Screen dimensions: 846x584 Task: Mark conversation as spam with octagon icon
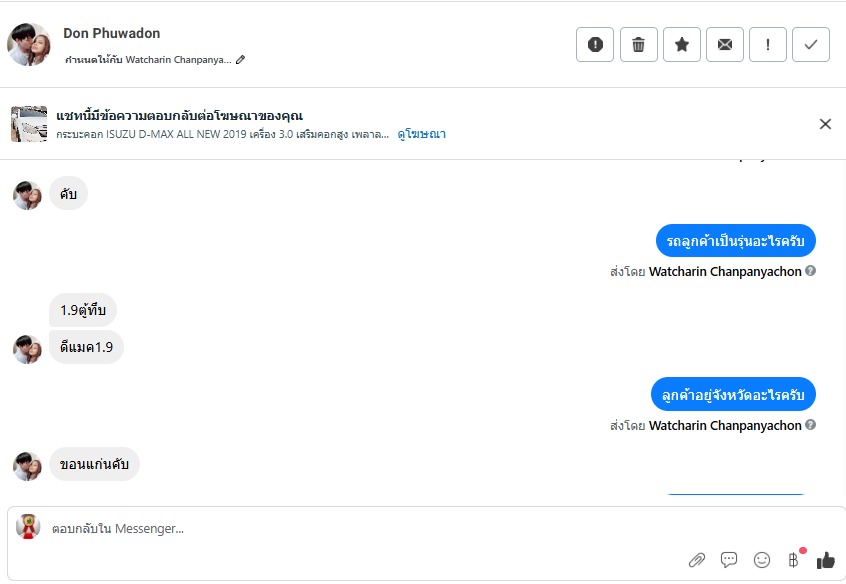pyautogui.click(x=595, y=45)
